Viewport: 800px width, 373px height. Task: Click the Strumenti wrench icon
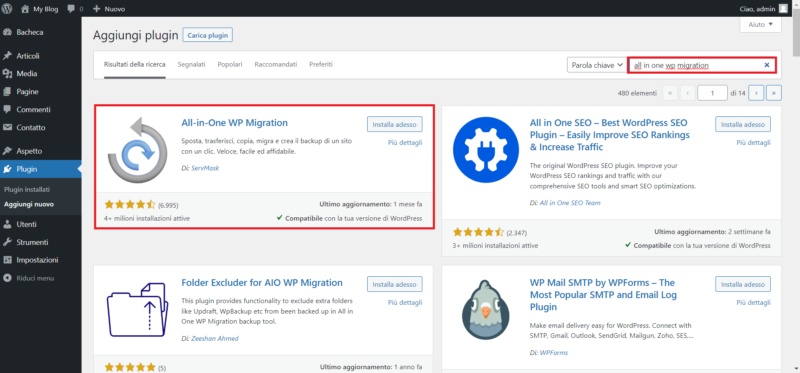7,242
